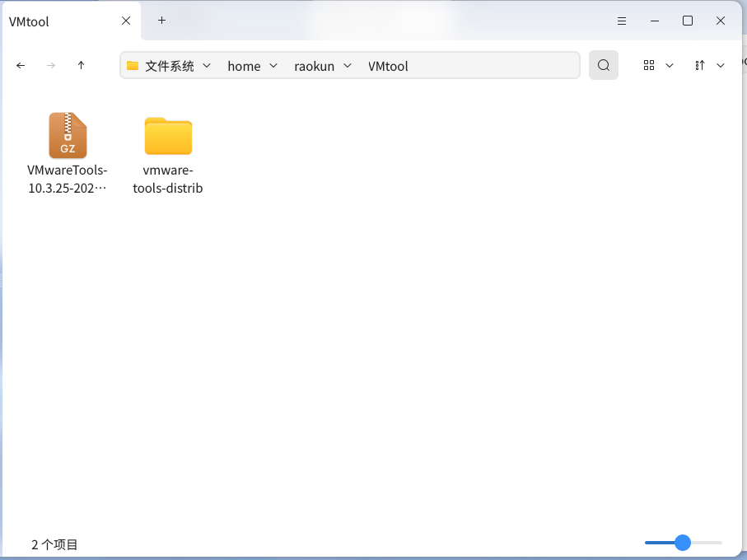This screenshot has width=747, height=560.
Task: Adjust the icon size zoom slider
Action: click(x=683, y=543)
